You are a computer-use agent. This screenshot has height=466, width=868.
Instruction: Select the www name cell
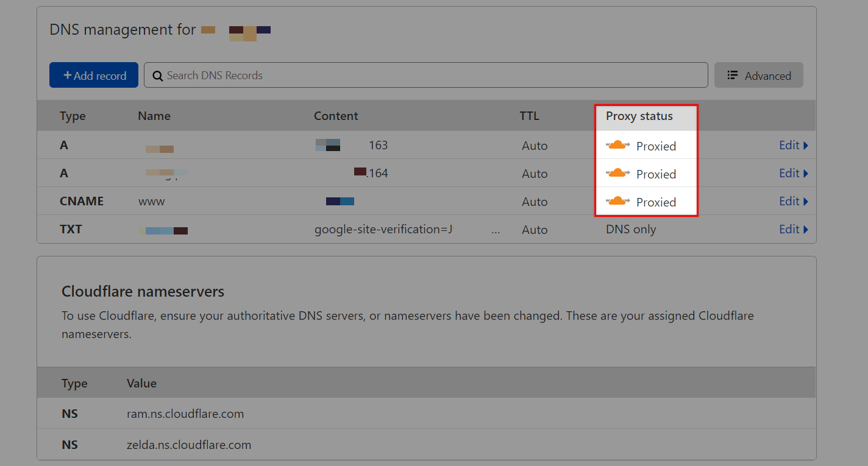[152, 201]
